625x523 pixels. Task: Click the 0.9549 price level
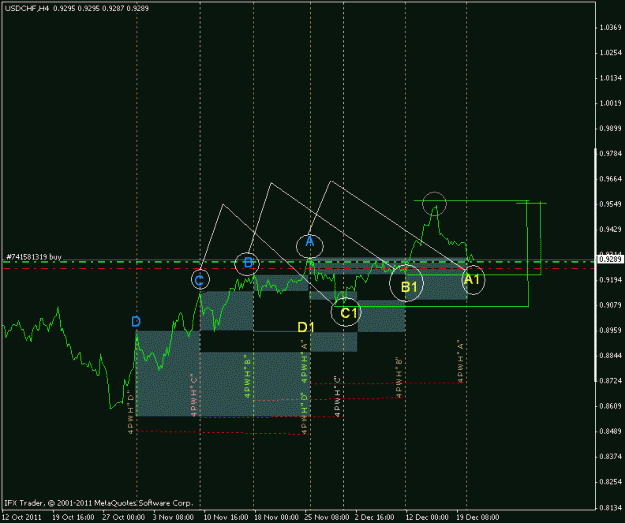coord(610,204)
